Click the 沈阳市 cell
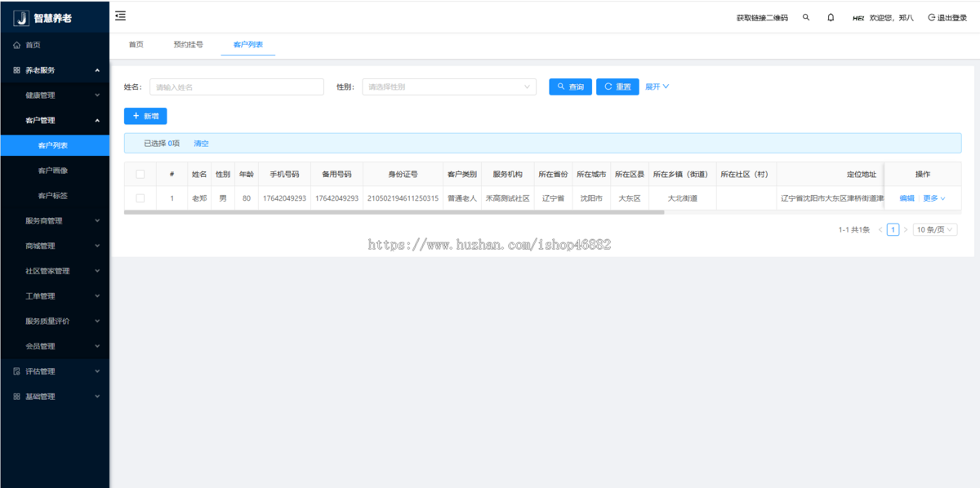Screen dimensions: 980x488 [x=591, y=198]
